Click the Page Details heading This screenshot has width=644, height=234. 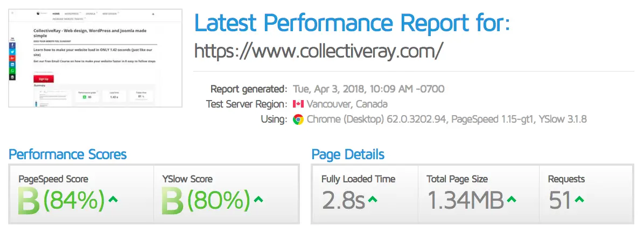tap(348, 154)
